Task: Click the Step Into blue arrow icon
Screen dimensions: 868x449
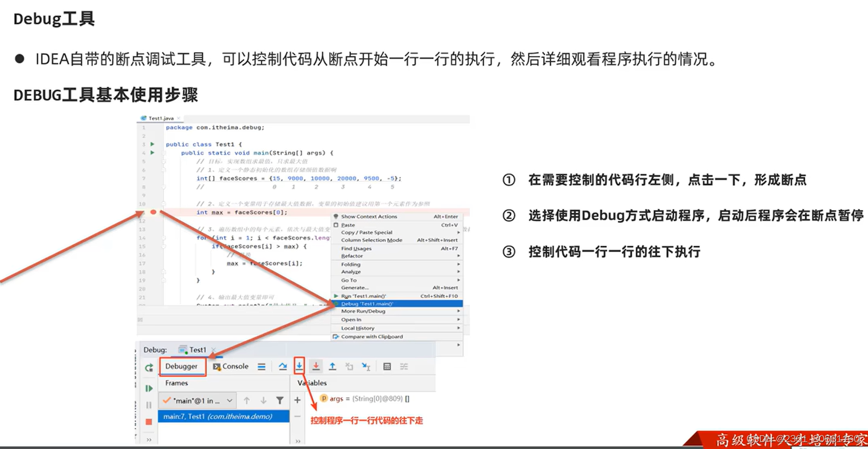Action: point(299,366)
